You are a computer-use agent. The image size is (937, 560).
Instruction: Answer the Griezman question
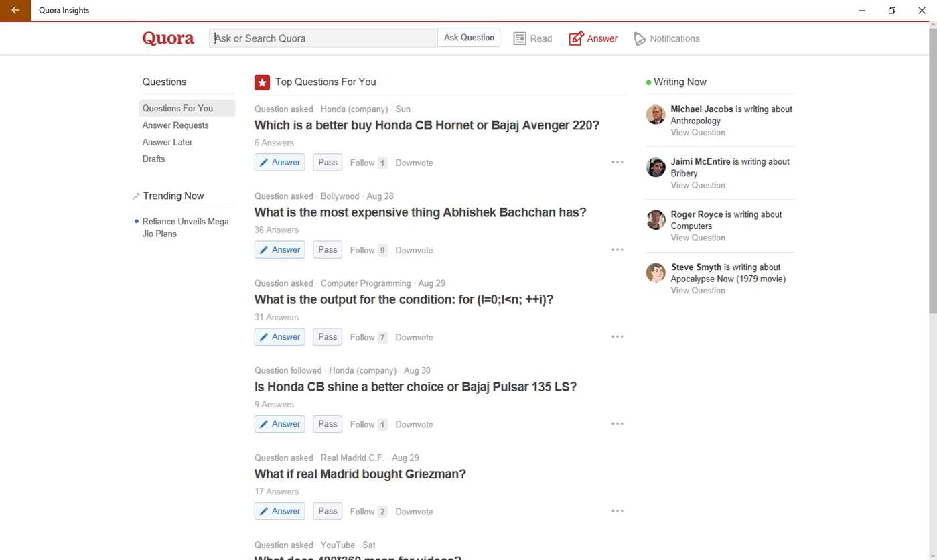(279, 510)
